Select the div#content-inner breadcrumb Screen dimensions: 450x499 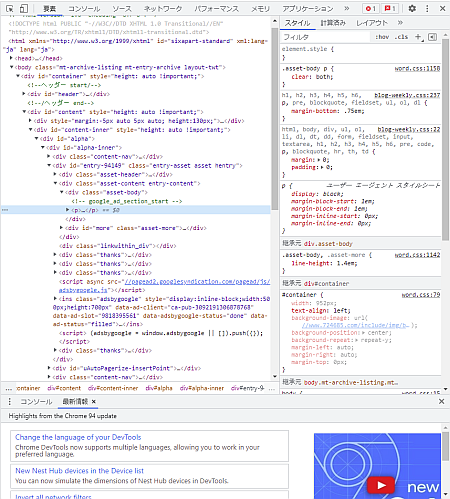[113, 388]
